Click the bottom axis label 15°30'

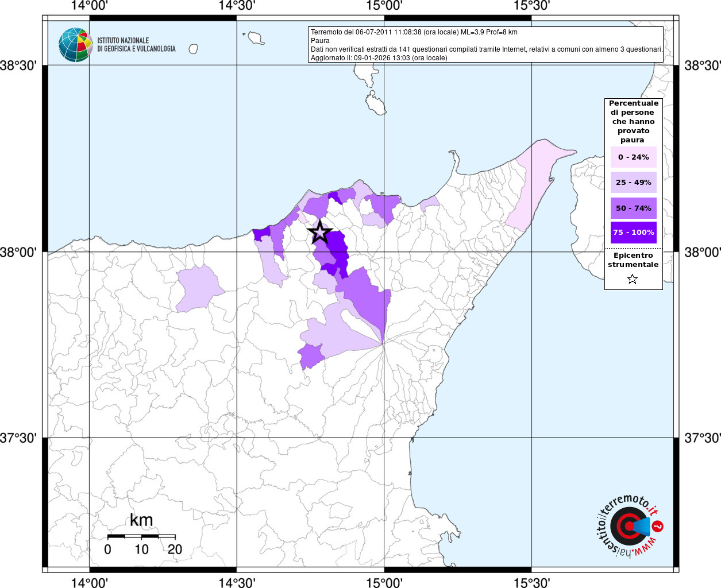tap(531, 582)
